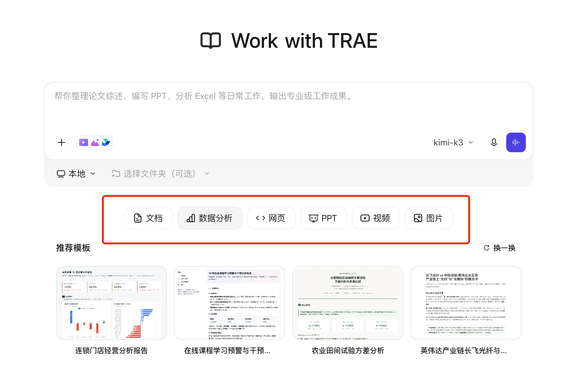Open the 选择文件夹（可选） folder dropdown
This screenshot has height=392, width=588.
(160, 174)
